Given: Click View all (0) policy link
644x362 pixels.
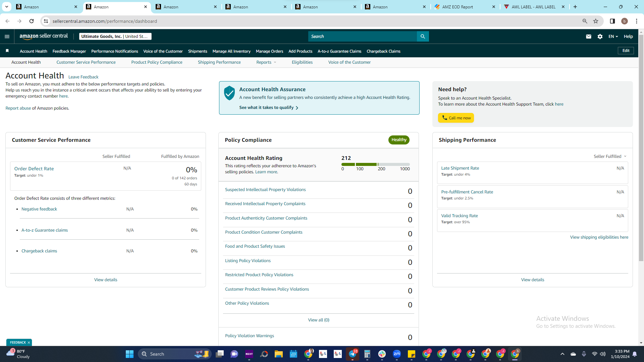Looking at the screenshot, I should click(319, 320).
